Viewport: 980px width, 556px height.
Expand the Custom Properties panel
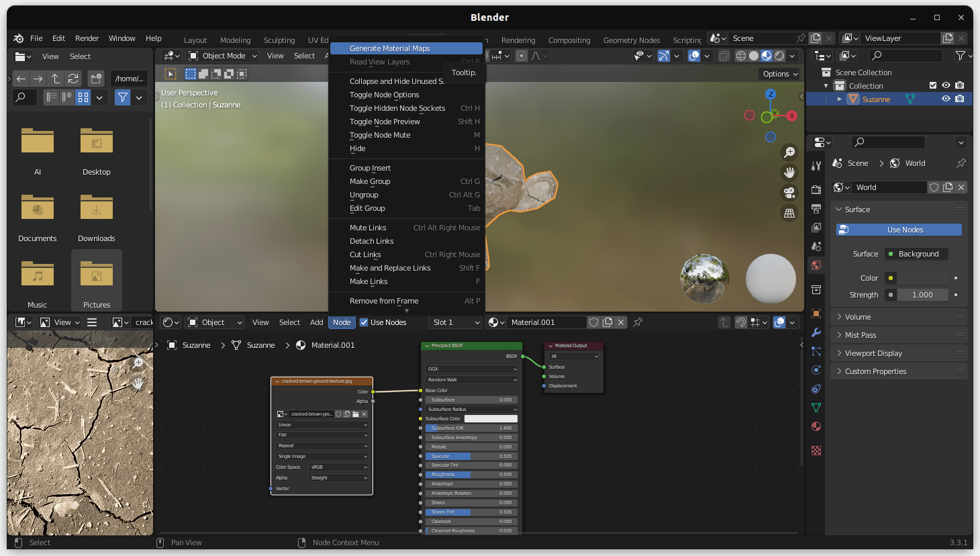[899, 371]
